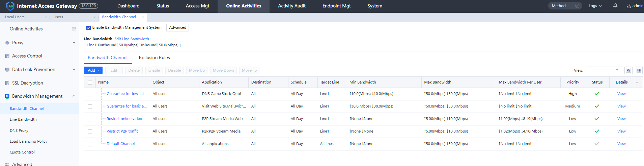Collapse the Bandwidth Management section
644x166 pixels.
click(x=74, y=96)
